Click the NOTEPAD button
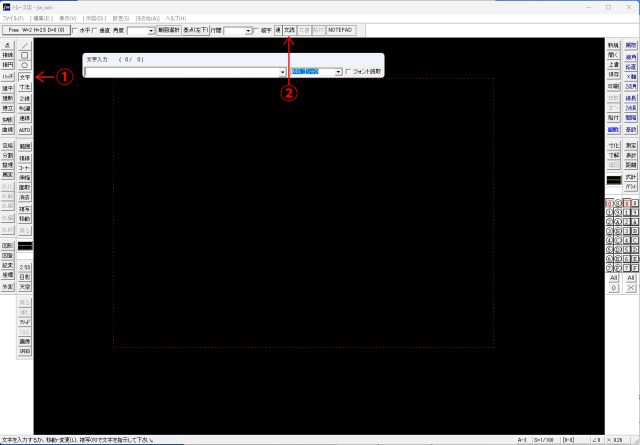 (340, 31)
